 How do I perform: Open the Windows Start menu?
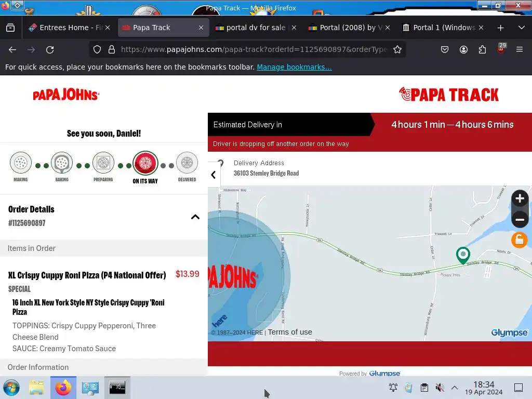click(11, 388)
